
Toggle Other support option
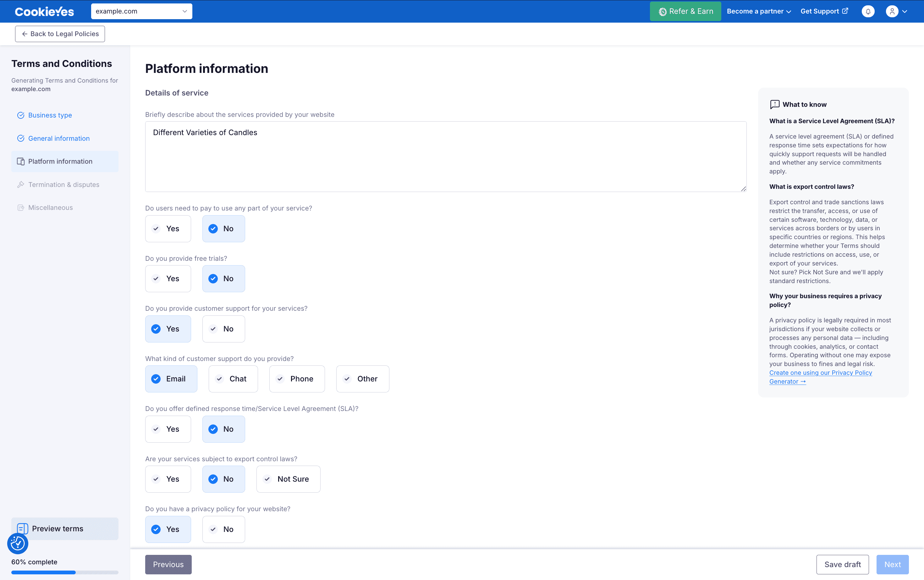coord(363,379)
